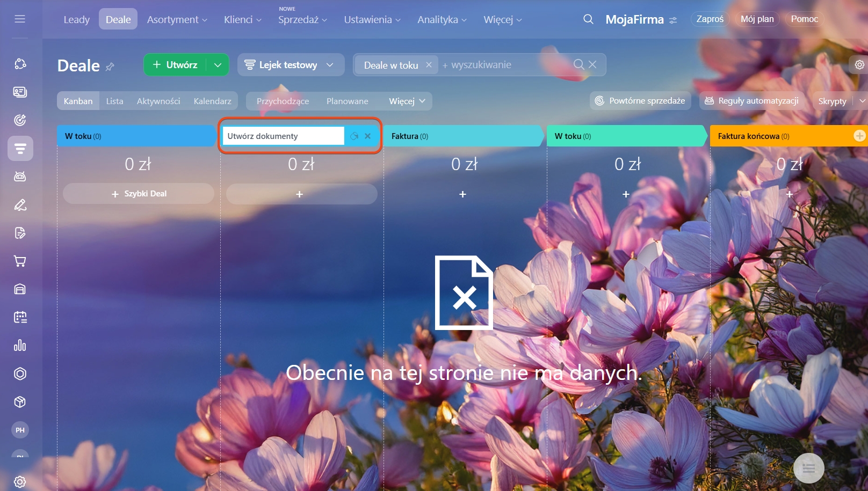
Task: Open the stage color picker icon
Action: coord(354,136)
